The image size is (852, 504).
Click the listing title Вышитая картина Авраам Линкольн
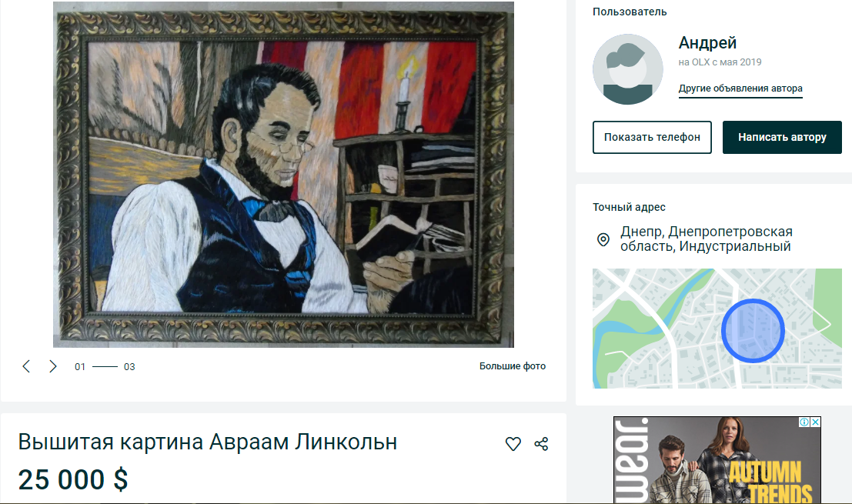coord(208,442)
